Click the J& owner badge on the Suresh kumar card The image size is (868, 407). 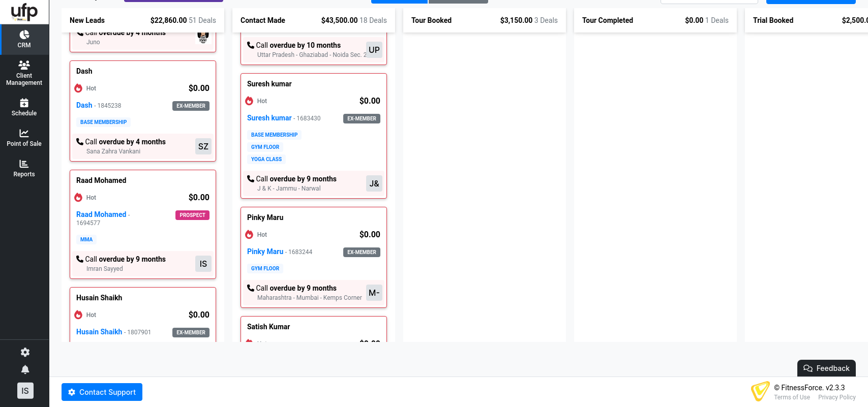374,183
